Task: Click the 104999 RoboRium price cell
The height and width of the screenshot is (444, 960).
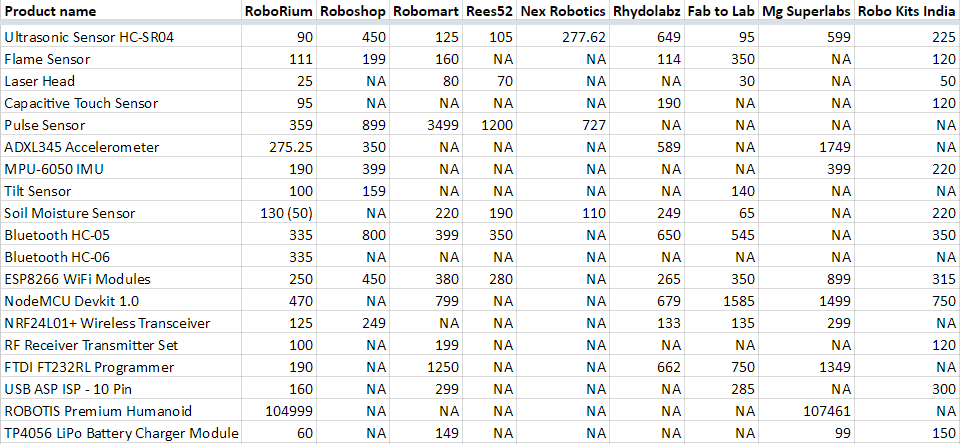Action: click(x=279, y=412)
